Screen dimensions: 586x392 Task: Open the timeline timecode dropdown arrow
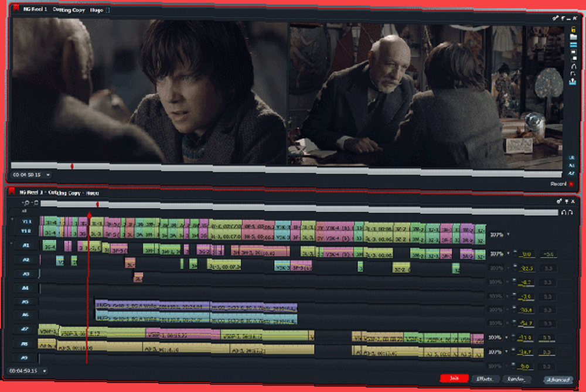coord(45,371)
